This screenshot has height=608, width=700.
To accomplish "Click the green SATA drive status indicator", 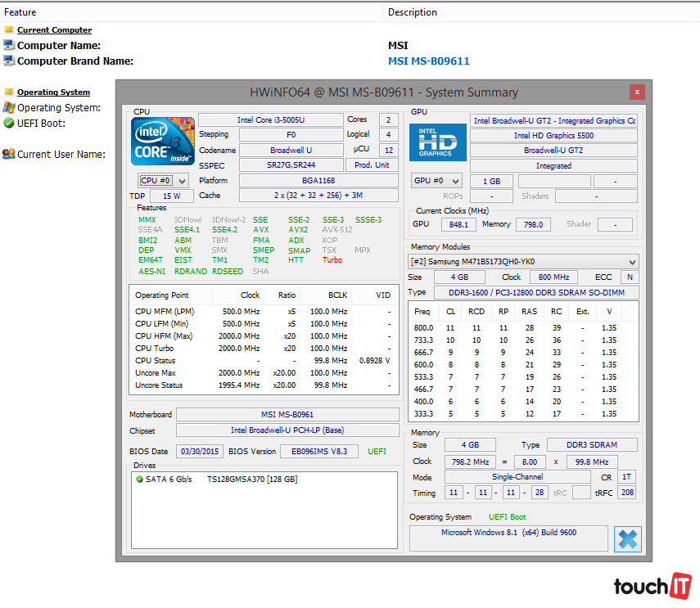I will coord(139,480).
